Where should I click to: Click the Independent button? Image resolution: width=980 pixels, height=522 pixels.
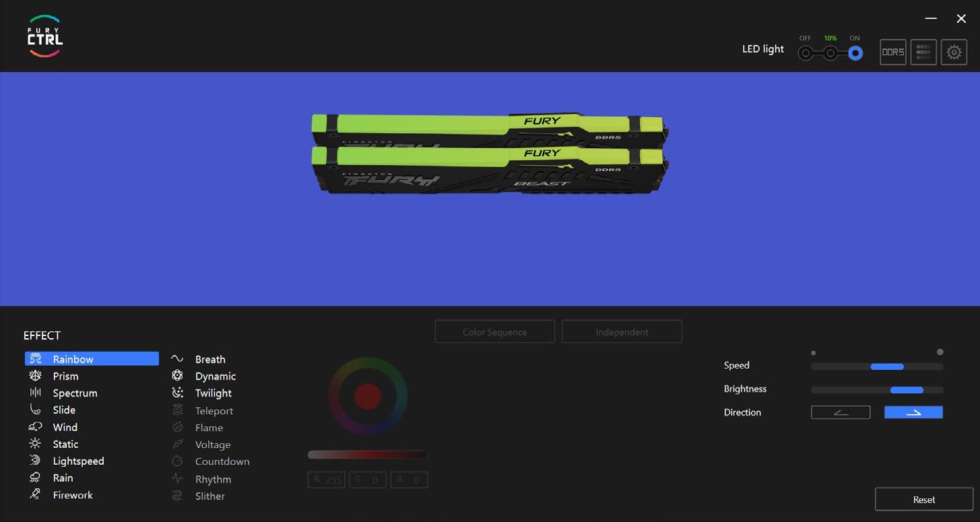pos(622,331)
